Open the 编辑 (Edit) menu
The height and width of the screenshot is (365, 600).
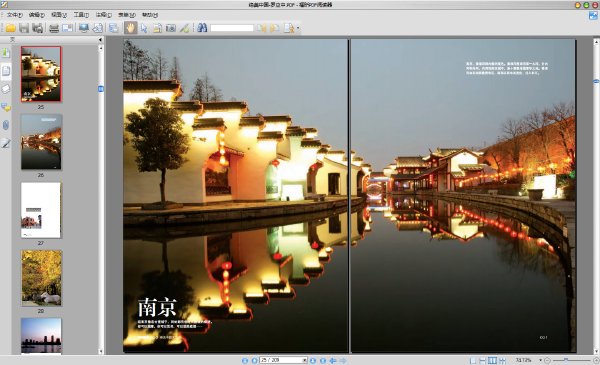(37, 15)
